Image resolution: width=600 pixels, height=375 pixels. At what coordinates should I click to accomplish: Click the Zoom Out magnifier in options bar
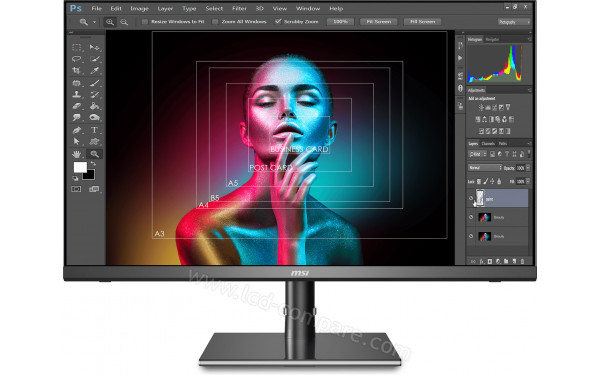coord(124,22)
